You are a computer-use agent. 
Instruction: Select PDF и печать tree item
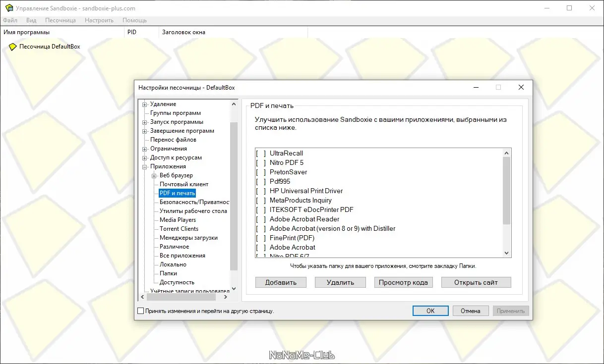coord(178,193)
